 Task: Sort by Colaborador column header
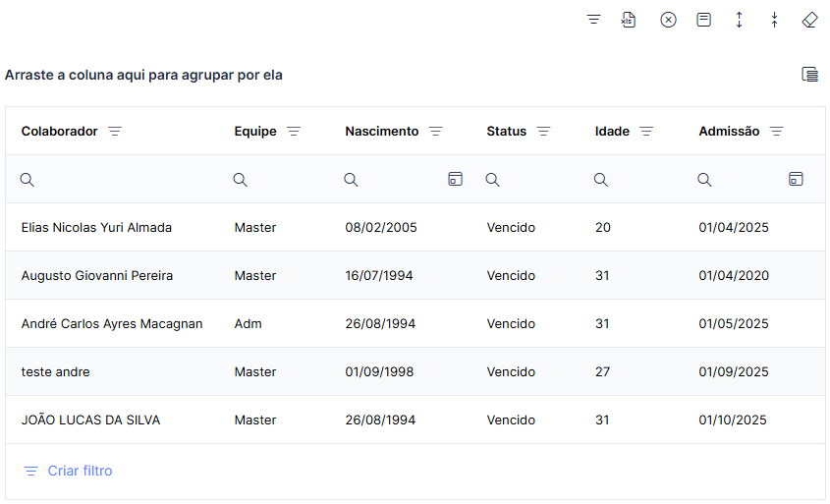[x=59, y=132]
